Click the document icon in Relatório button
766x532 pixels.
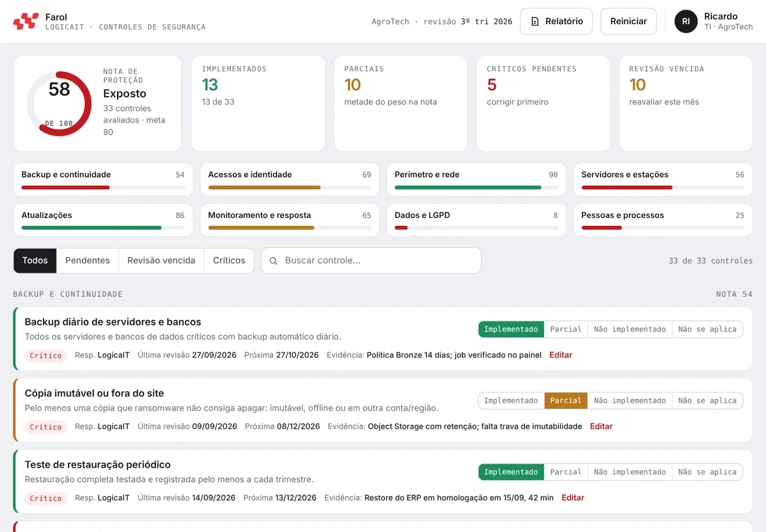point(535,21)
